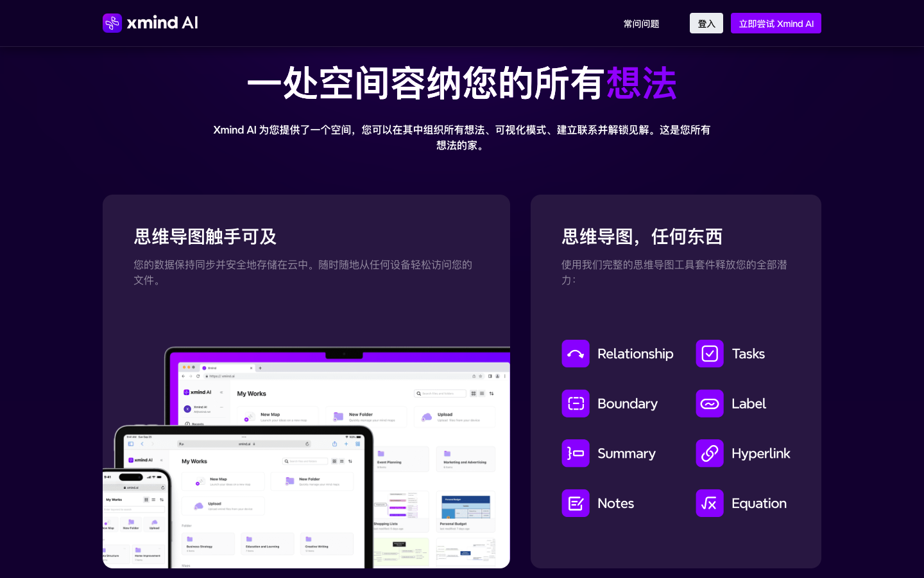Select the Relationship feature icon
The image size is (924, 578).
coord(576,353)
